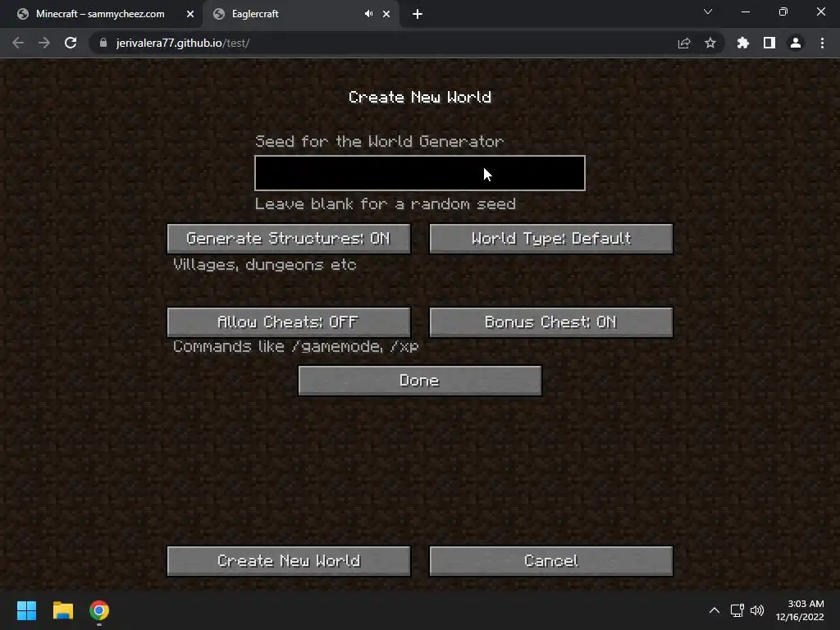The height and width of the screenshot is (630, 840).
Task: Select the Eaglercraft browser tab
Action: [290, 14]
